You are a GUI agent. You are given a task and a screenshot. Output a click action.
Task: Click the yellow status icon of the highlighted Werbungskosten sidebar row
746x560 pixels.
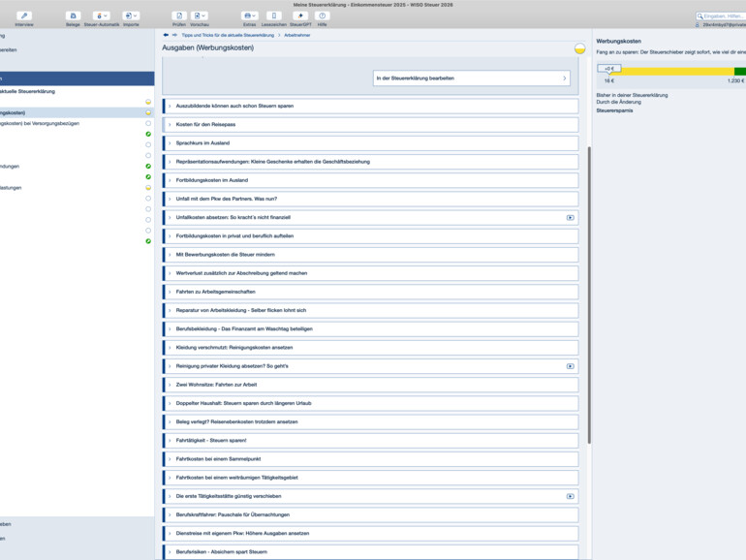pos(148,112)
